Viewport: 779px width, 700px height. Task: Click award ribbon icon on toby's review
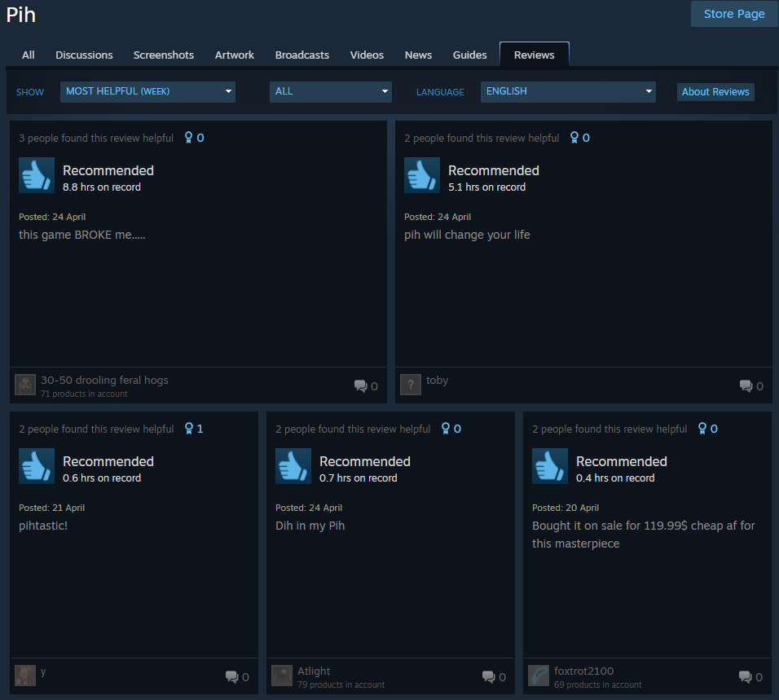pos(574,138)
